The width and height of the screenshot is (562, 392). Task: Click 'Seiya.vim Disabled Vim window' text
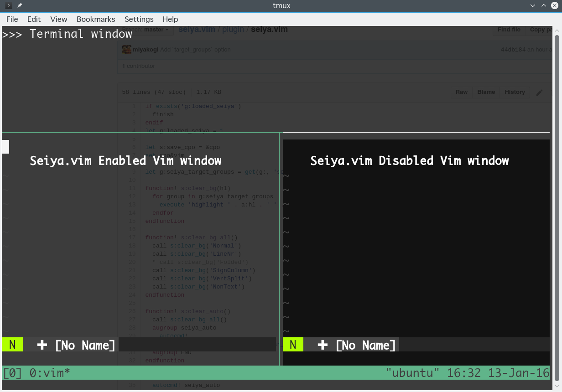point(410,160)
